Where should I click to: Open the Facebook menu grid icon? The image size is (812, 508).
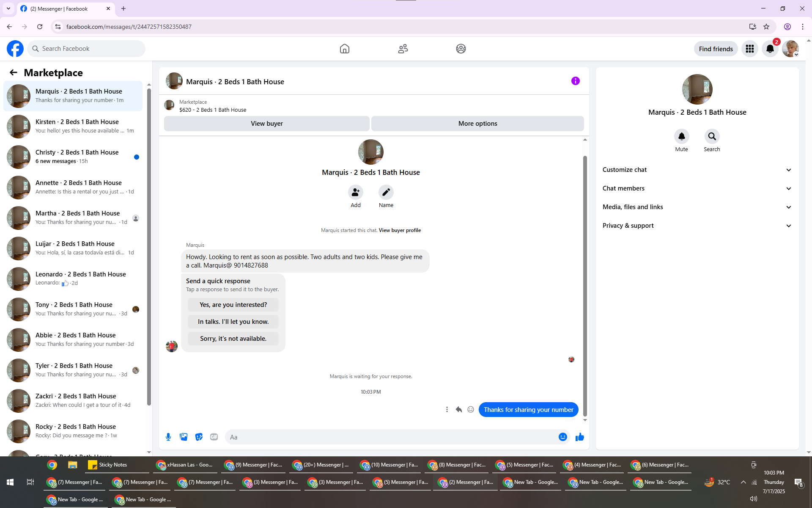coord(750,49)
